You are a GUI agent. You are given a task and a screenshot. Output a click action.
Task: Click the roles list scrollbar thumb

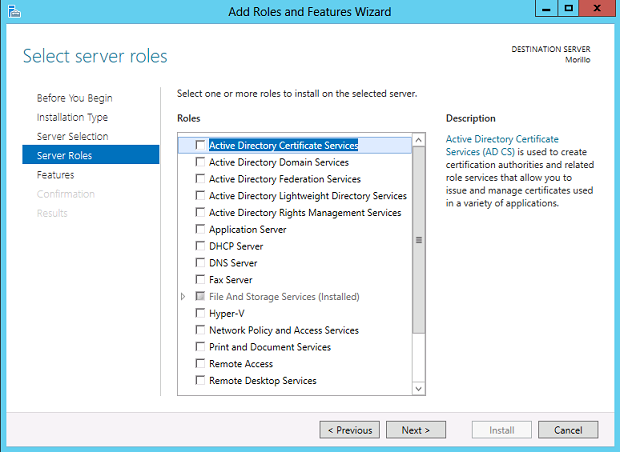tap(418, 240)
